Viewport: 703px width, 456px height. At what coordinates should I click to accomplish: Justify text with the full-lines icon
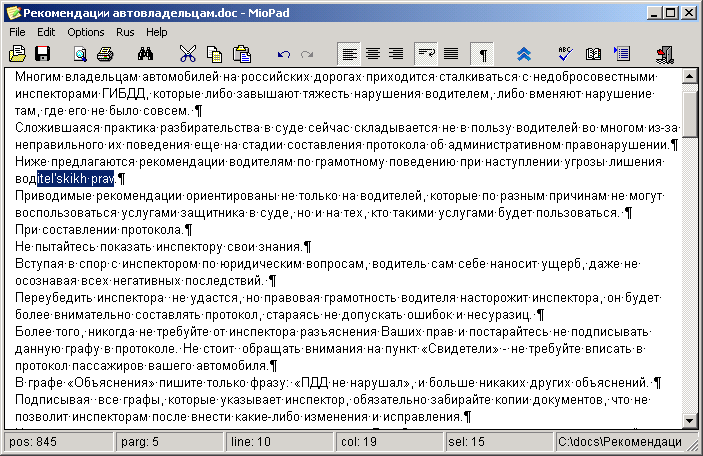tap(451, 54)
